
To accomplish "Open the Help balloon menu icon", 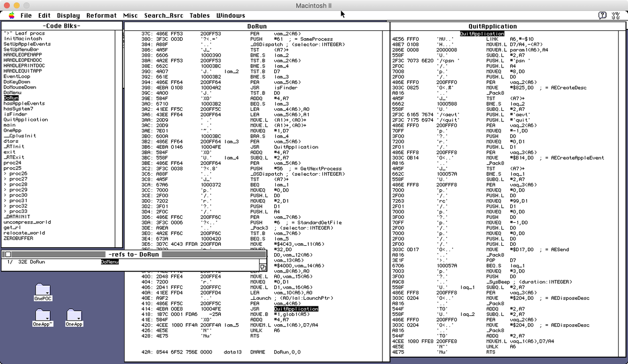I will tap(603, 15).
